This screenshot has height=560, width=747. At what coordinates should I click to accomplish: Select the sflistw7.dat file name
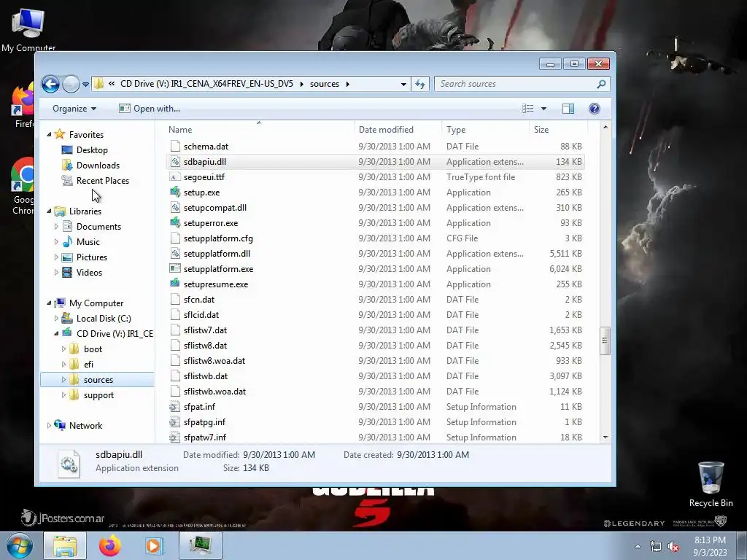click(x=205, y=330)
